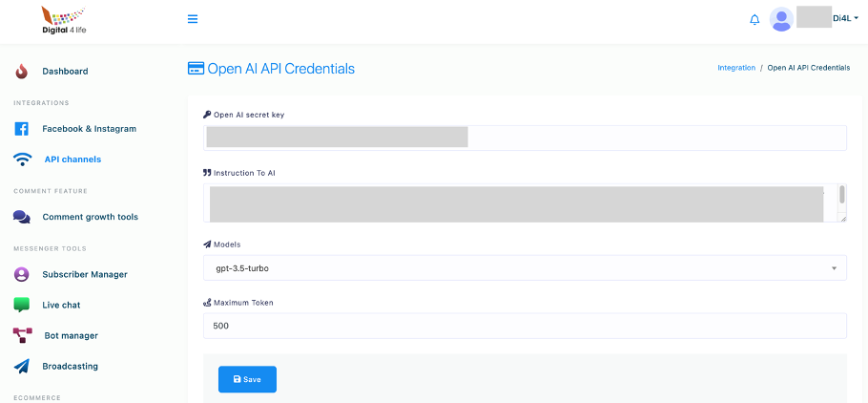Expand the Di4L account menu

(844, 19)
